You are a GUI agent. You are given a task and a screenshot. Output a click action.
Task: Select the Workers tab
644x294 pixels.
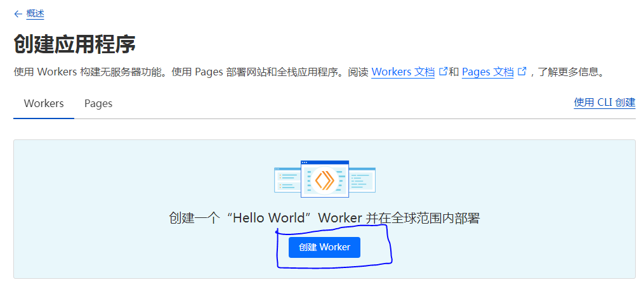[x=44, y=103]
